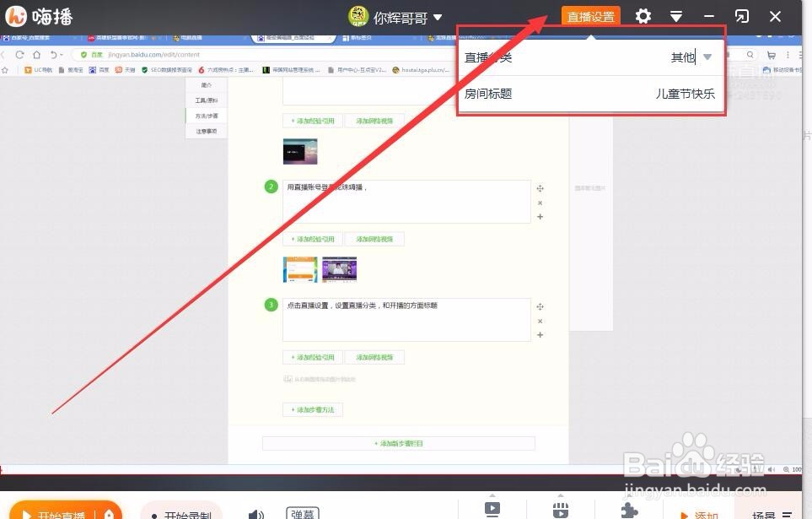The height and width of the screenshot is (519, 812).
Task: Click 添加经验引用 under step 3
Action: [x=313, y=357]
